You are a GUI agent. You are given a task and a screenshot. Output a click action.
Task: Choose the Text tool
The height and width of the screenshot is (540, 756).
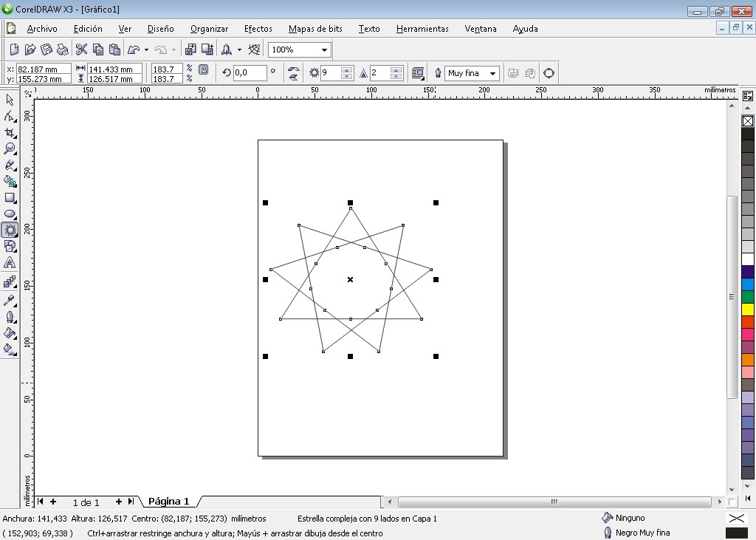tap(10, 262)
